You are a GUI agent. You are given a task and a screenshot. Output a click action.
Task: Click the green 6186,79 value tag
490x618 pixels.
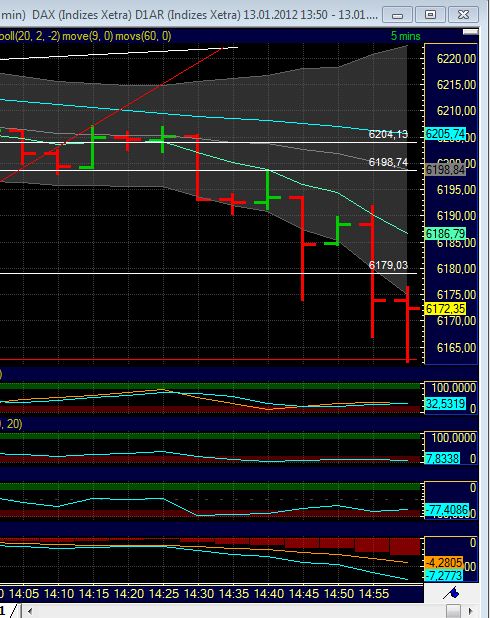445,234
